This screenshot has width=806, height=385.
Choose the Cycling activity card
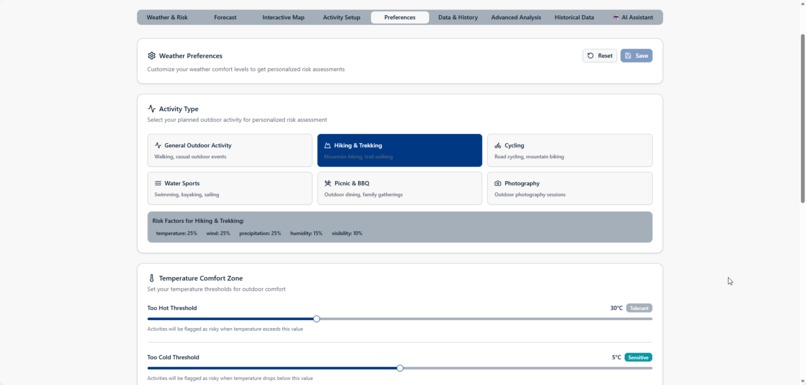point(570,151)
